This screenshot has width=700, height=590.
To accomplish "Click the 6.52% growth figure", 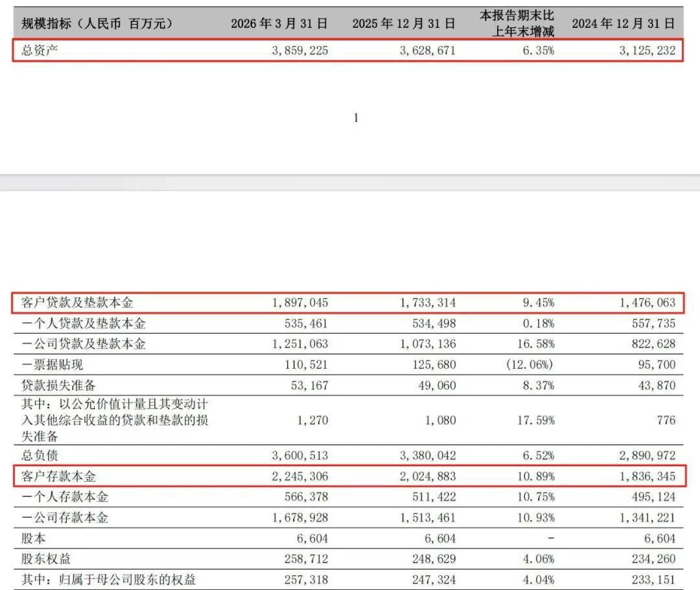I will point(539,456).
